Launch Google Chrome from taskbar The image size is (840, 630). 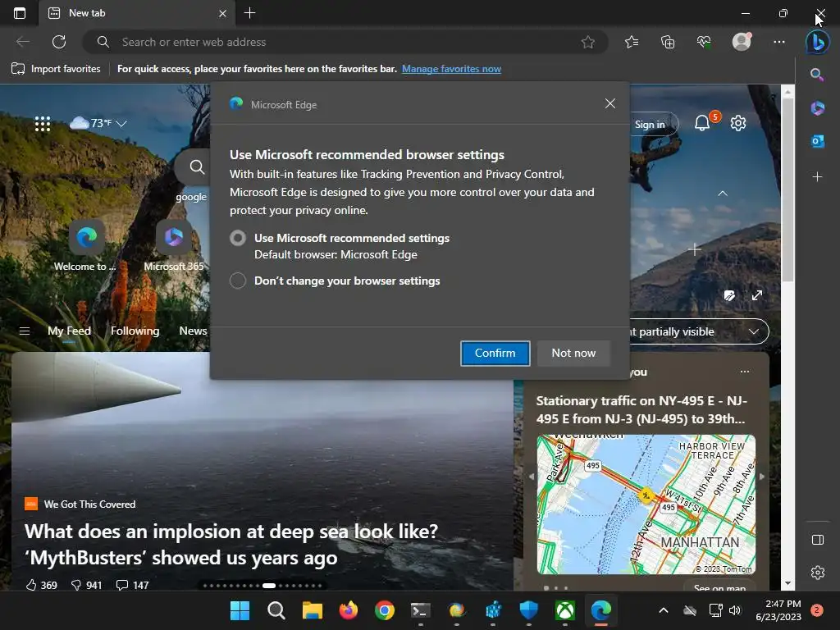(x=384, y=610)
